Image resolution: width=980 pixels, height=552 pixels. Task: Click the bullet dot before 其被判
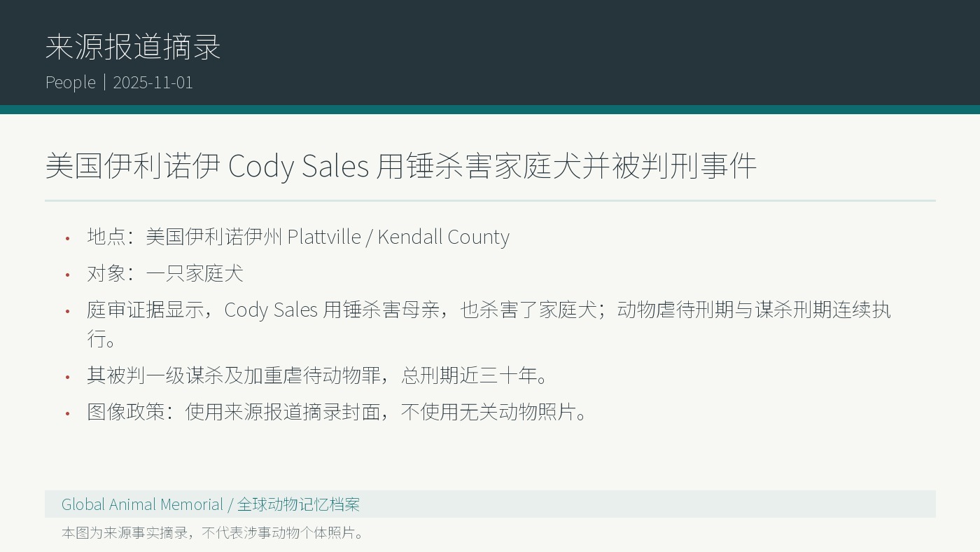pos(68,377)
